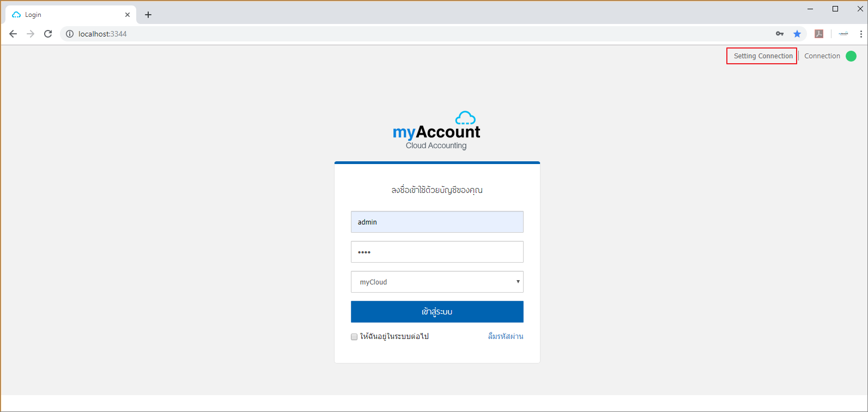Select the Login browser tab
The height and width of the screenshot is (412, 868).
pyautogui.click(x=65, y=15)
